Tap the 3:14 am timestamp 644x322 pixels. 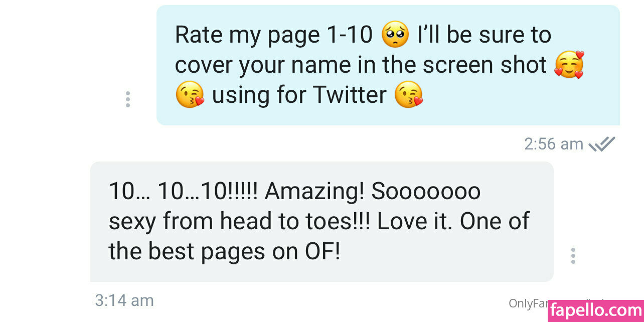tap(124, 300)
